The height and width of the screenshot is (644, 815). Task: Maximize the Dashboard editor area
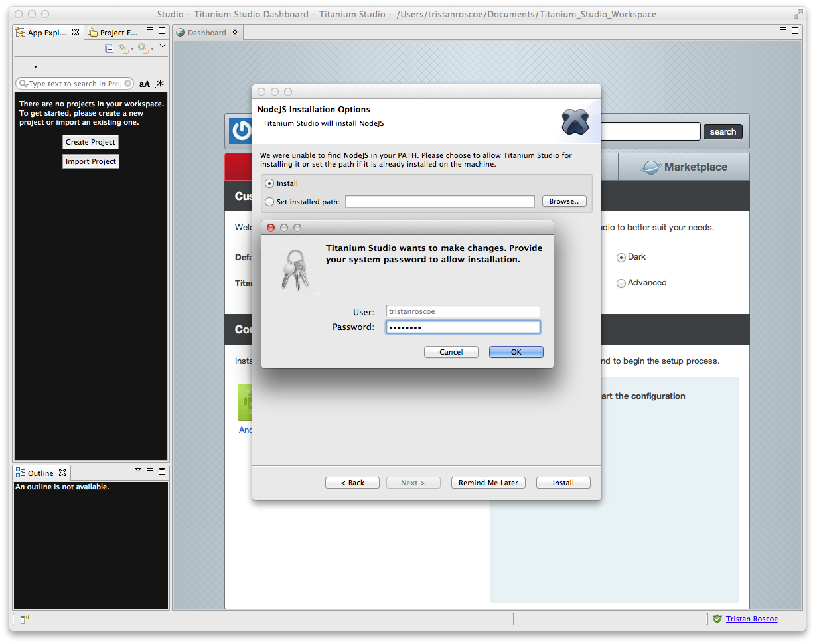click(796, 31)
